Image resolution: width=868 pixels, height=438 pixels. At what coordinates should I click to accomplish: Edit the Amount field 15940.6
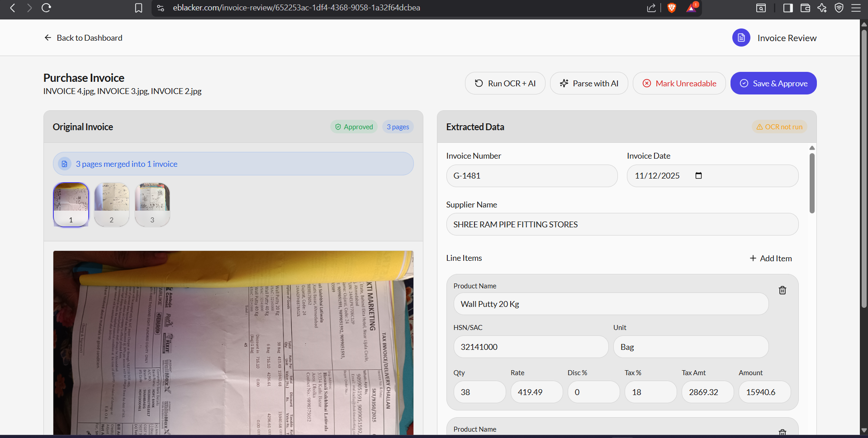tap(765, 392)
